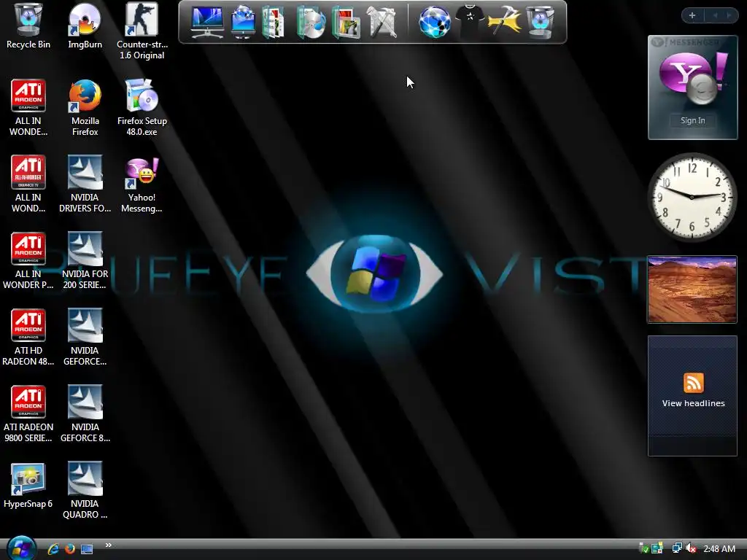Click the orange RSS icon in the feed gadget
Viewport: 747px width, 560px height.
[x=693, y=383]
